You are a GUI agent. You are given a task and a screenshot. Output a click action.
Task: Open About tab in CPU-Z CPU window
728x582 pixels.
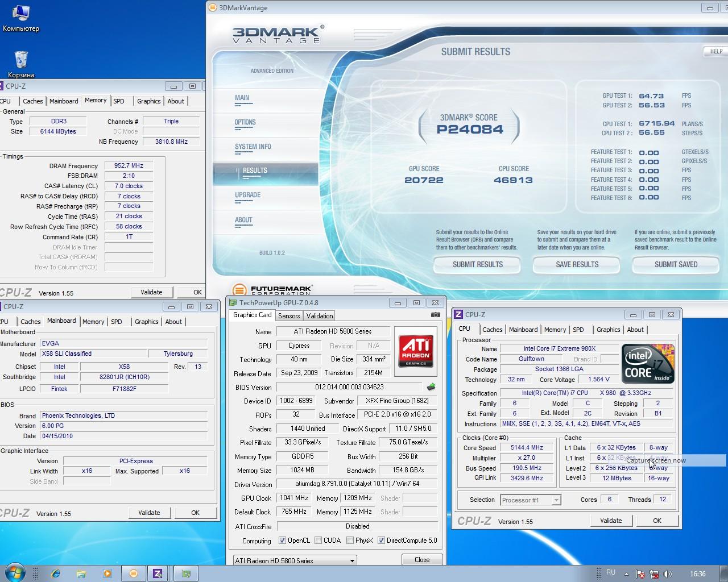click(x=635, y=330)
